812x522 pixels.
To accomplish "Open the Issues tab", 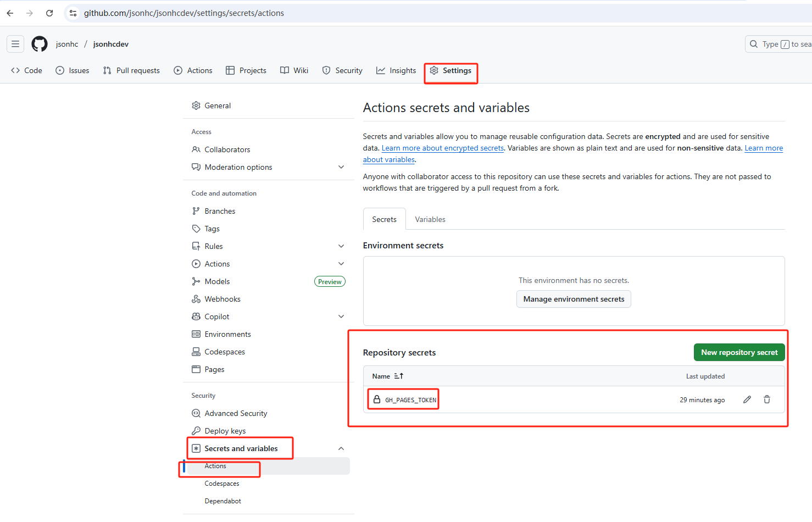I will (x=73, y=70).
